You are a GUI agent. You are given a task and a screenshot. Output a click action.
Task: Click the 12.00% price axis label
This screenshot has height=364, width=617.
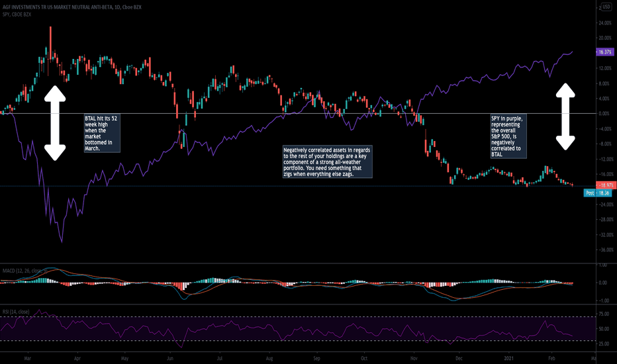point(605,68)
